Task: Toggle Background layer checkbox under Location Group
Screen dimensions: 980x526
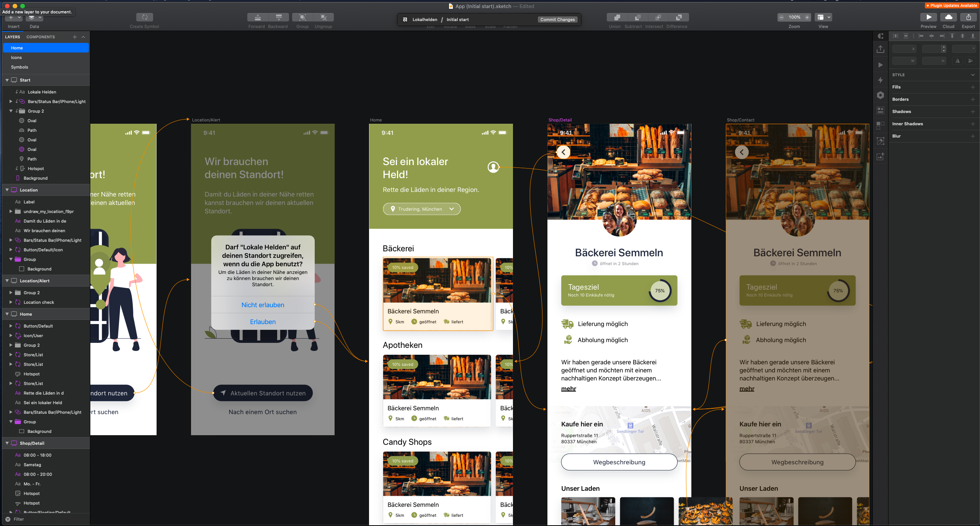Action: point(22,269)
